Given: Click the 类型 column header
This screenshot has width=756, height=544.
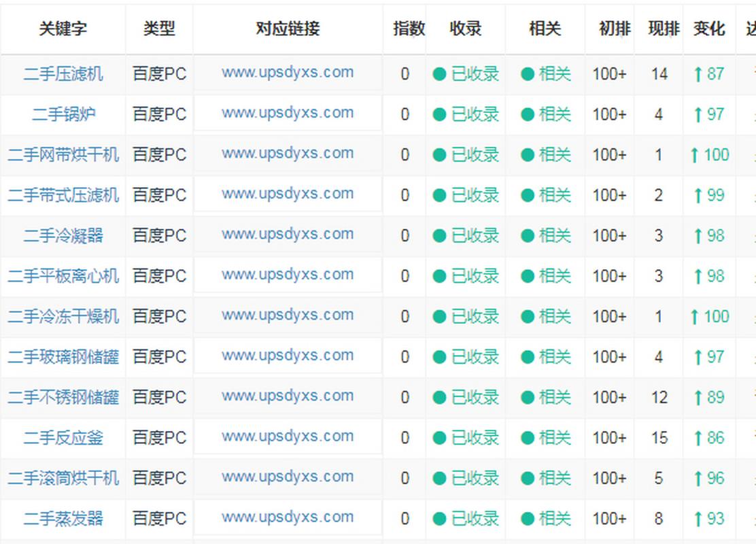Looking at the screenshot, I should pos(159,29).
